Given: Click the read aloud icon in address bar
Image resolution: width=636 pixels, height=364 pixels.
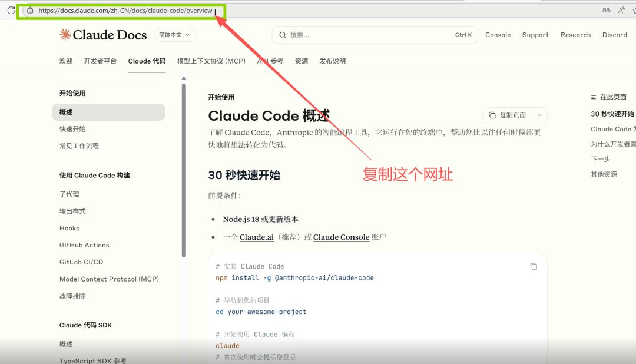Looking at the screenshot, I should click(x=621, y=11).
